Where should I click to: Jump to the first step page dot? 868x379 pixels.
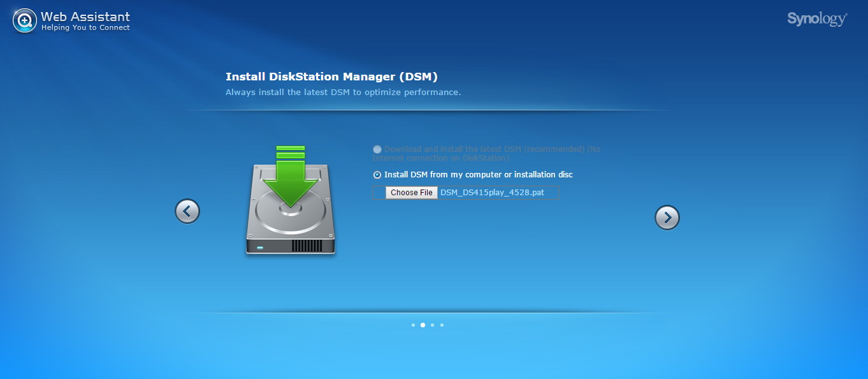[x=413, y=325]
